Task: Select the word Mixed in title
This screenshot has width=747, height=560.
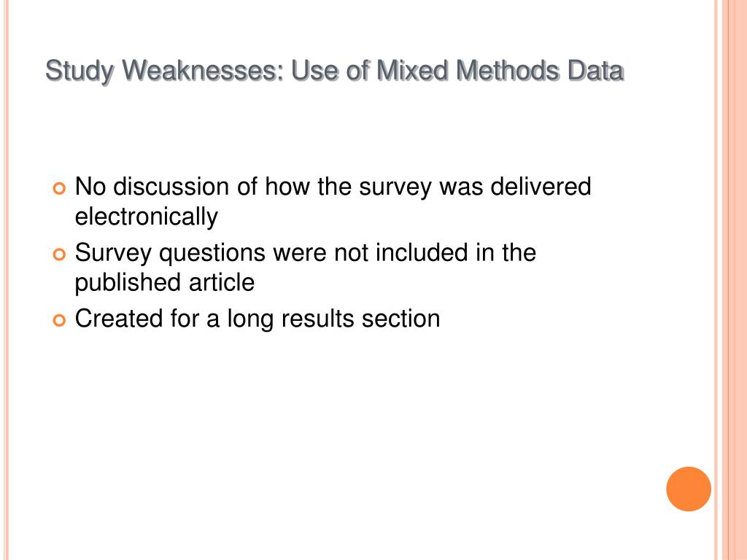Action: 412,71
